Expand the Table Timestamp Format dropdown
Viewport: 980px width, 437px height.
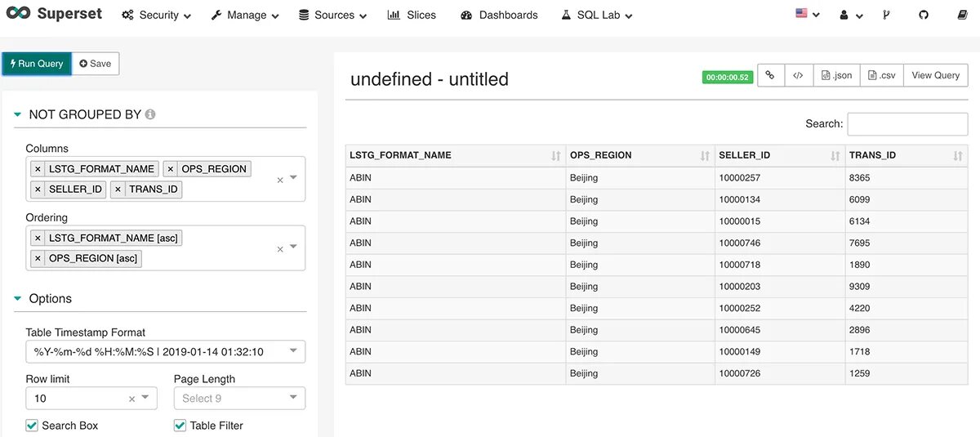165,351
